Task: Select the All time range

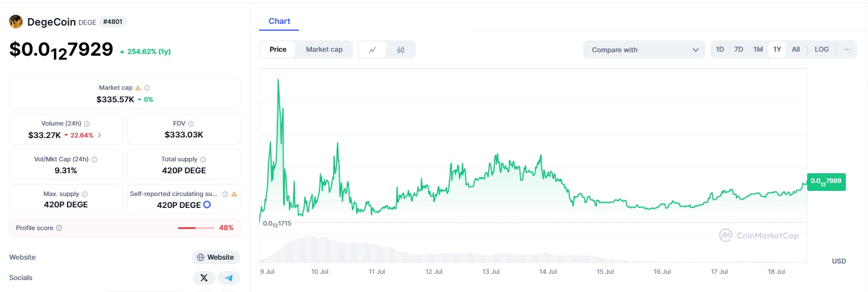Action: pyautogui.click(x=795, y=49)
